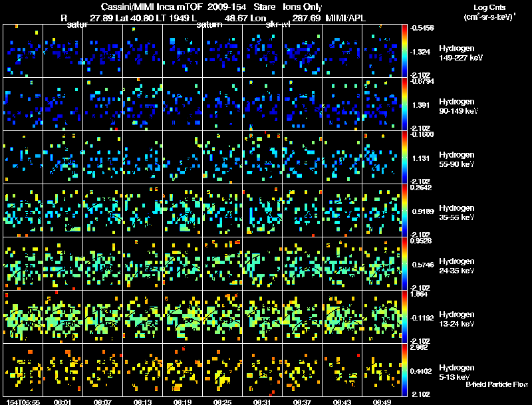Viewport: 532px width, 405px height.
Task: Click the title text 'Cassini/MIMI Inca mTOF'
Action: [x=152, y=7]
